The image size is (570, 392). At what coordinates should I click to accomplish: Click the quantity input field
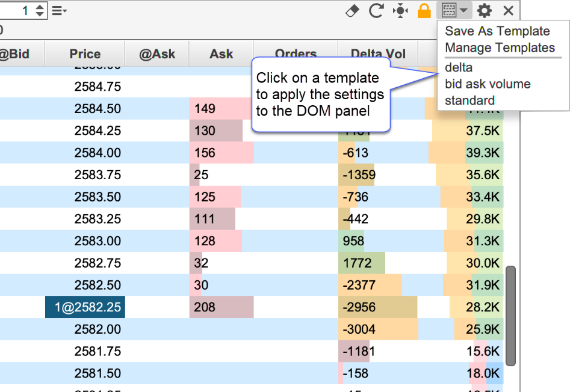point(17,10)
